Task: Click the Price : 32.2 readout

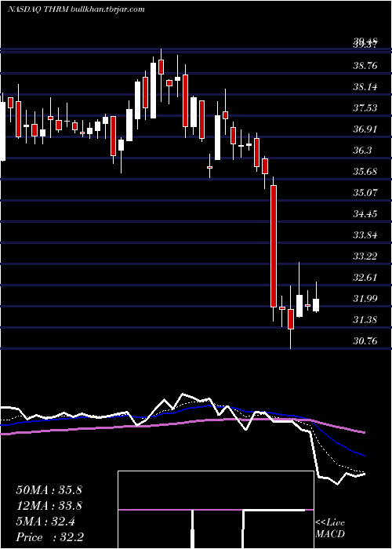Action: coord(49,537)
